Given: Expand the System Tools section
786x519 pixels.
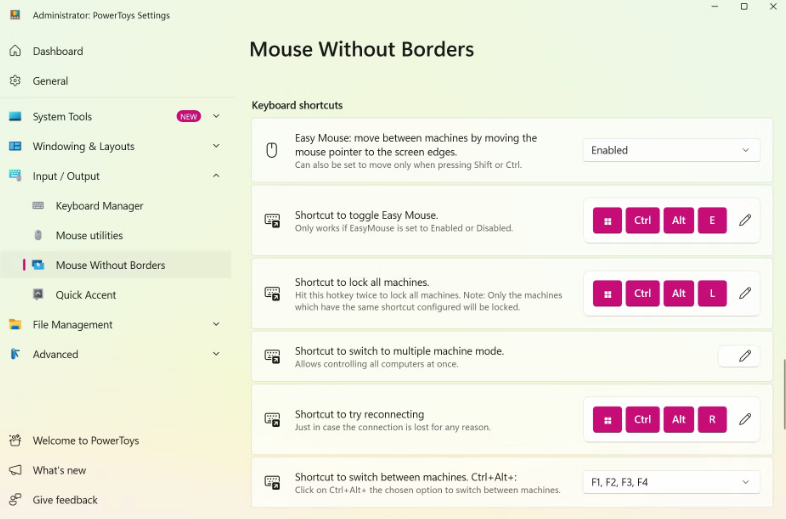Looking at the screenshot, I should (x=216, y=117).
